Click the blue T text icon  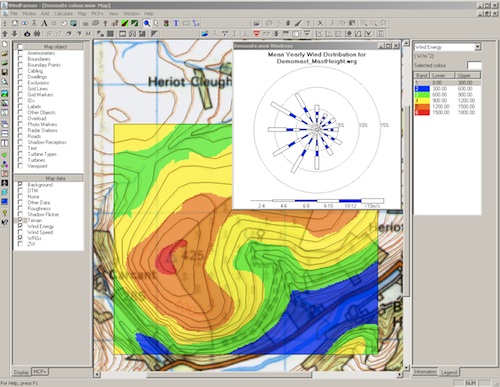(x=176, y=23)
